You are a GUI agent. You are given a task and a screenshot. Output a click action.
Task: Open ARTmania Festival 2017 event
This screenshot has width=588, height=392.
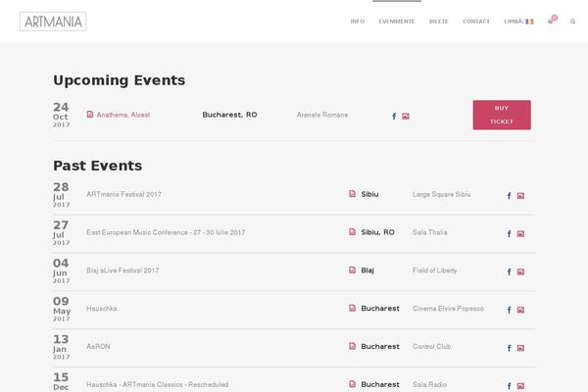point(124,194)
